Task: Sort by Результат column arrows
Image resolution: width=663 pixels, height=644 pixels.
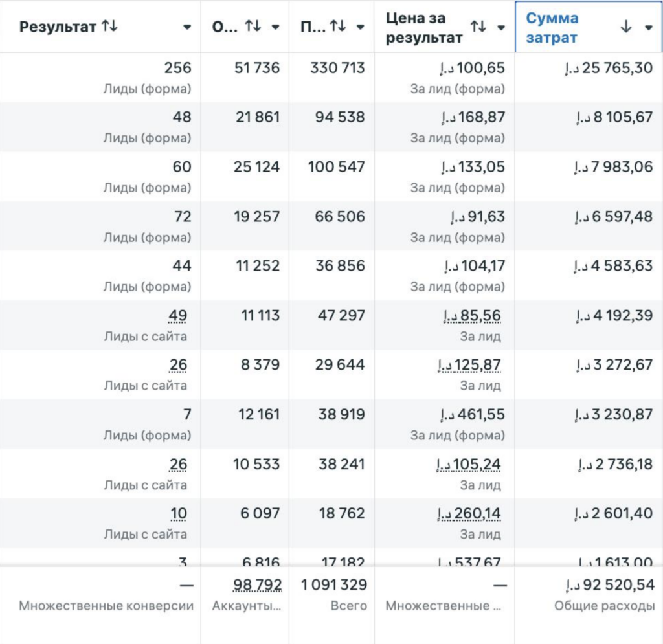Action: click(x=109, y=27)
